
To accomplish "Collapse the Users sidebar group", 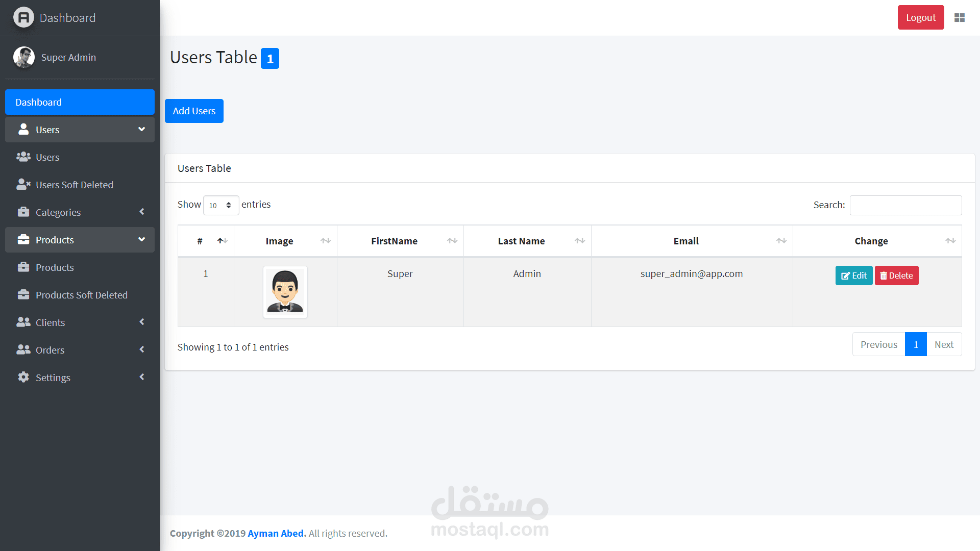I will (80, 130).
